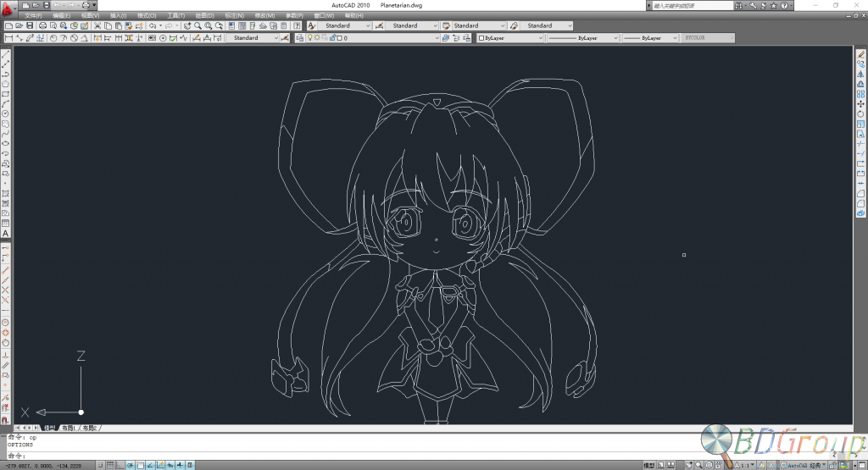
Task: Open the multileader style Standard dropdown
Action: coord(547,25)
